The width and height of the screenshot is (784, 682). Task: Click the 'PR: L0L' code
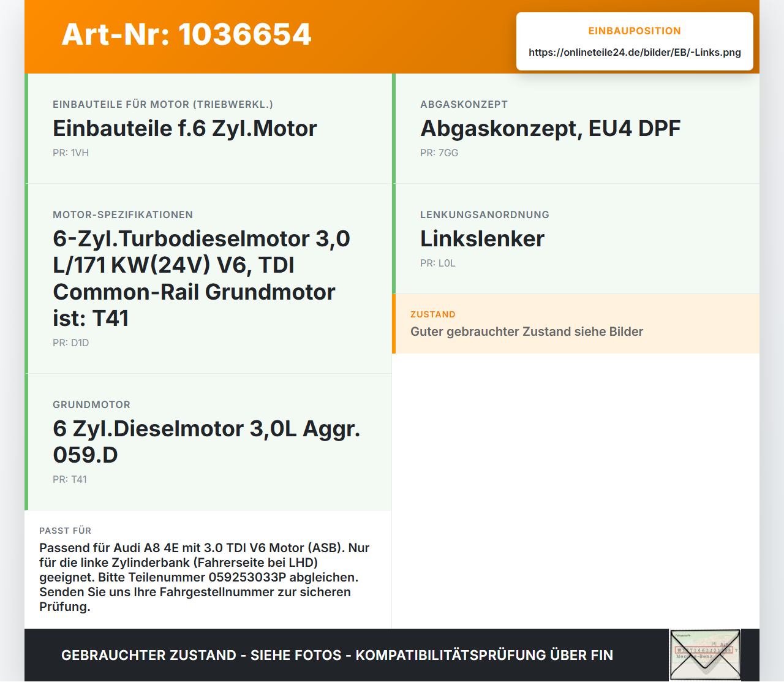tap(437, 263)
